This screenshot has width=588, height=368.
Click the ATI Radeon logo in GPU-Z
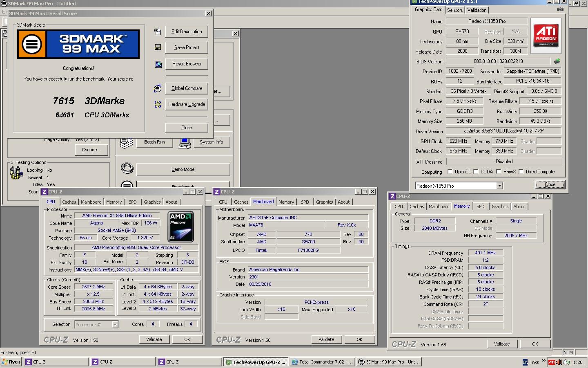[546, 36]
